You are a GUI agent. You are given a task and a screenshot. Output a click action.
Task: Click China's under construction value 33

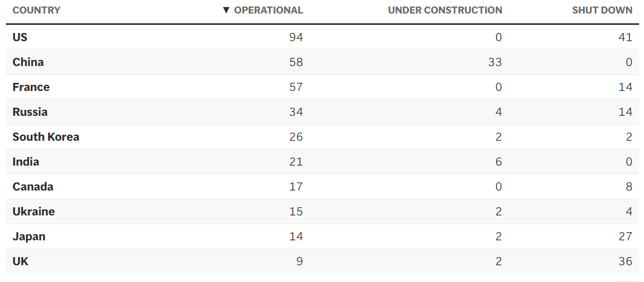[x=495, y=62]
